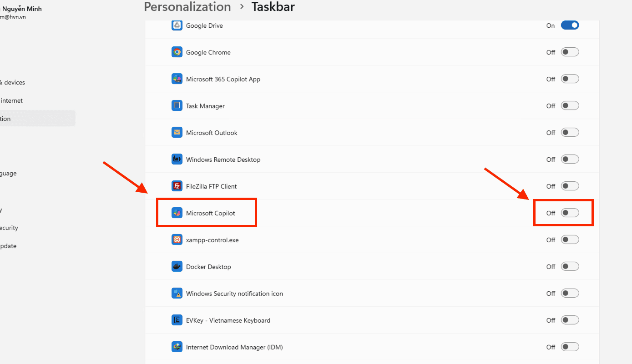Click the FileZilla FTP Client icon

click(x=177, y=186)
